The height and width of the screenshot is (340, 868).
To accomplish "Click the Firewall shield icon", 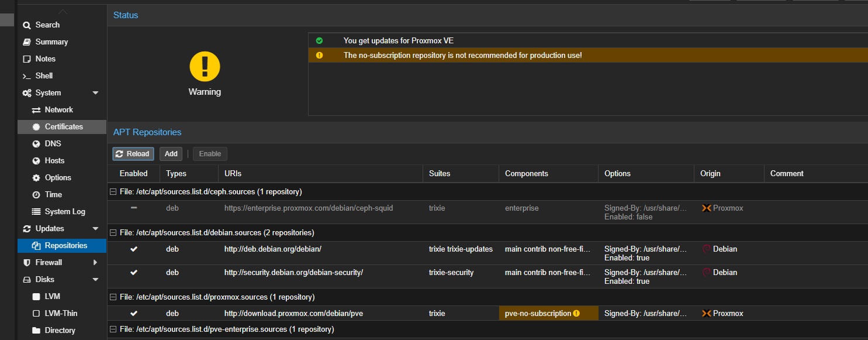I will (26, 263).
